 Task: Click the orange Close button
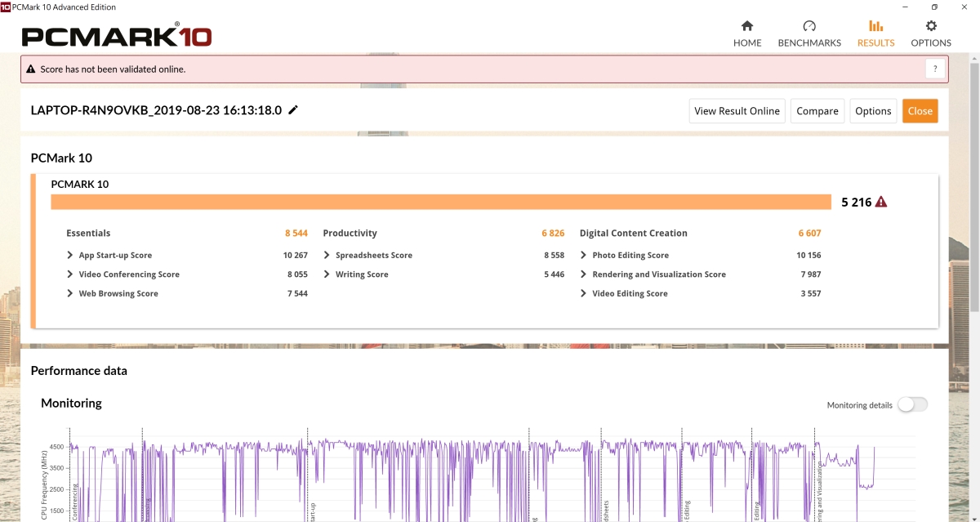pyautogui.click(x=920, y=111)
